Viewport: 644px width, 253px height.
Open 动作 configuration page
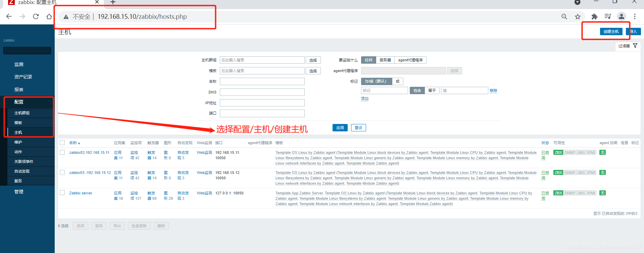18,152
